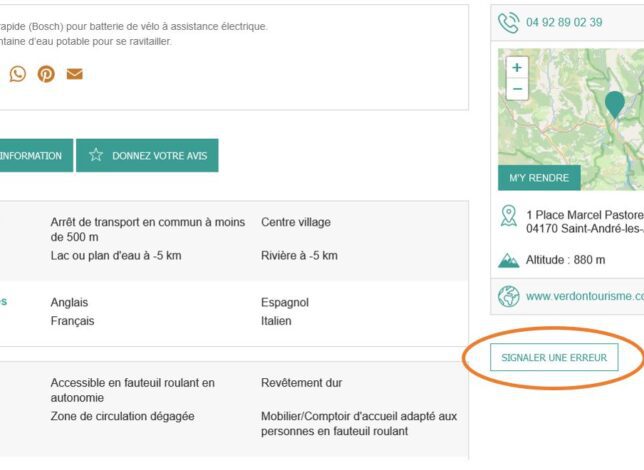The height and width of the screenshot is (470, 644).
Task: Open the INFORMATION button
Action: (x=32, y=156)
